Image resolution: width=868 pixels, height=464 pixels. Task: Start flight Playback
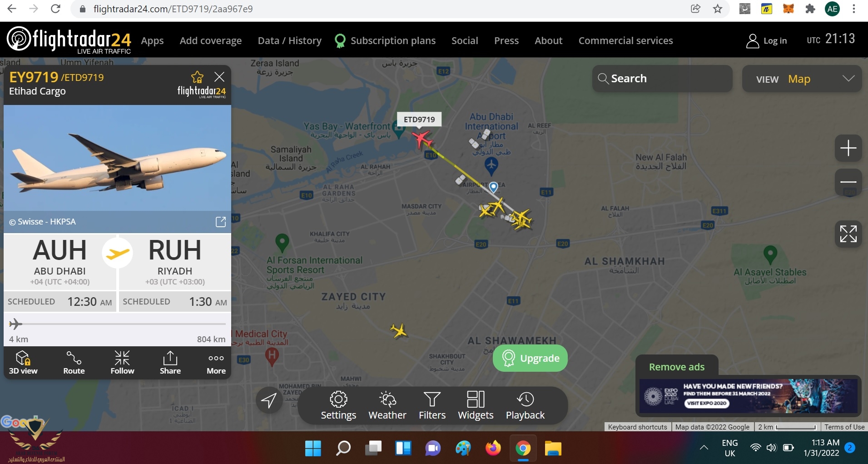click(x=525, y=406)
